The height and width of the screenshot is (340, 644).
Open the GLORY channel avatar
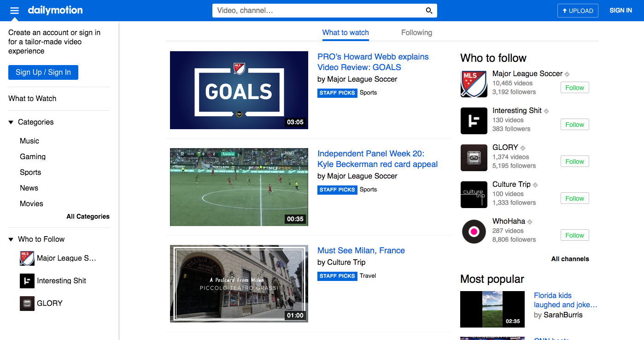pyautogui.click(x=474, y=158)
